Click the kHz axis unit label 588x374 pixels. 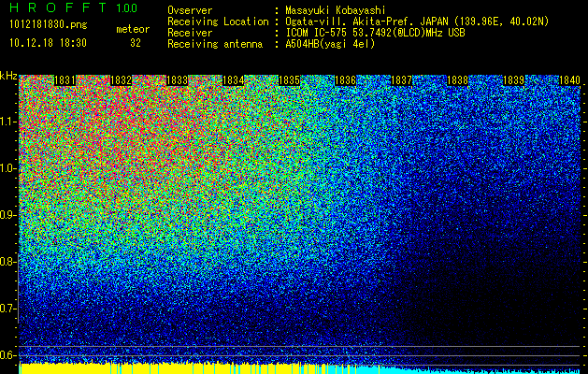click(x=8, y=76)
